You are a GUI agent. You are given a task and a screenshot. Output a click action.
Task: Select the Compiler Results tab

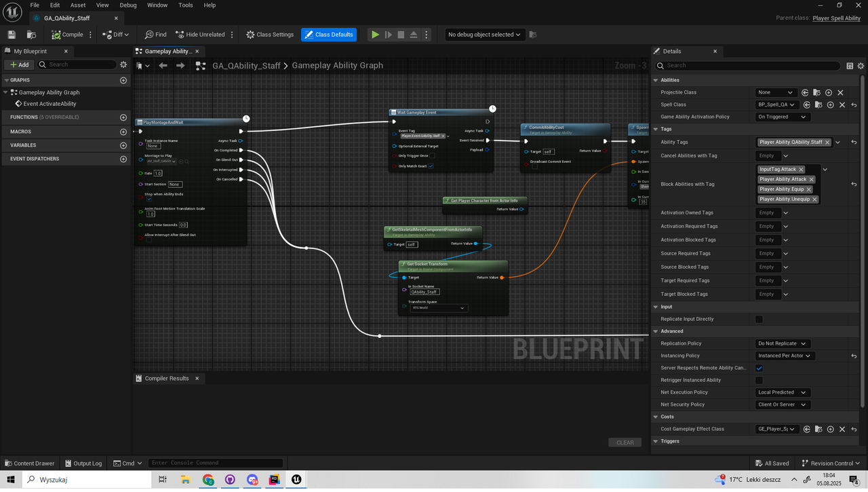tap(166, 378)
